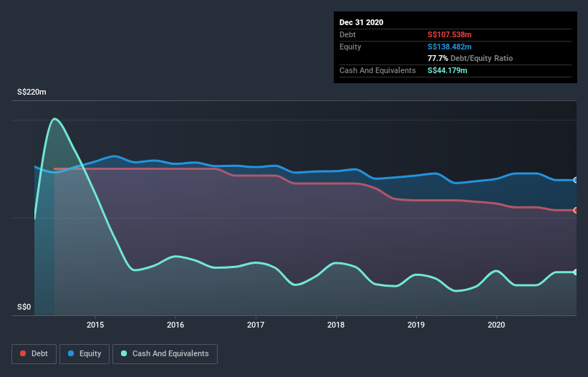Click the Cash And Equivalents tooltip label

point(377,70)
